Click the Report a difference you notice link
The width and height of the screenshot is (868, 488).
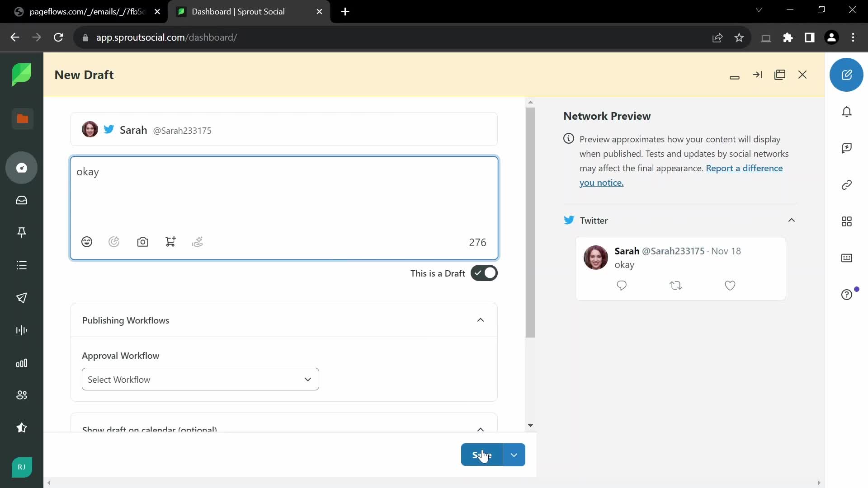click(x=681, y=174)
